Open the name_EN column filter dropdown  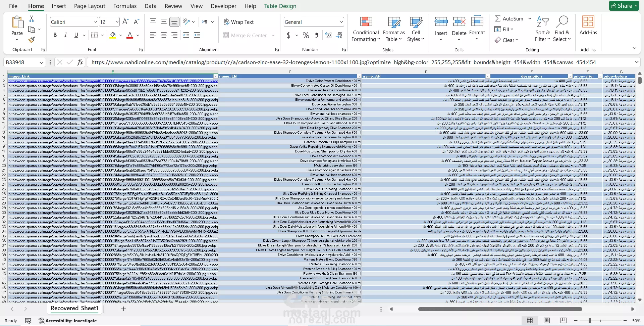click(359, 77)
